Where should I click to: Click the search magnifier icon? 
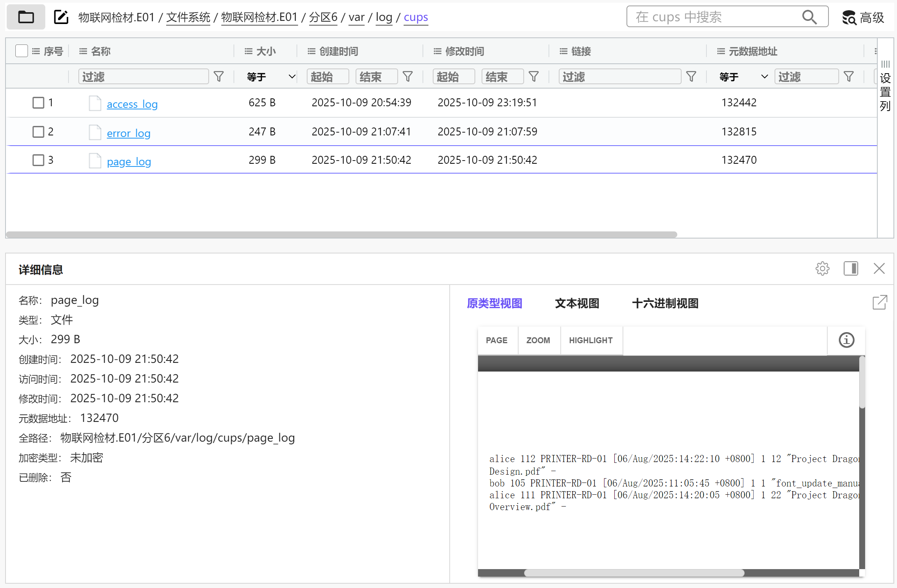pyautogui.click(x=809, y=17)
